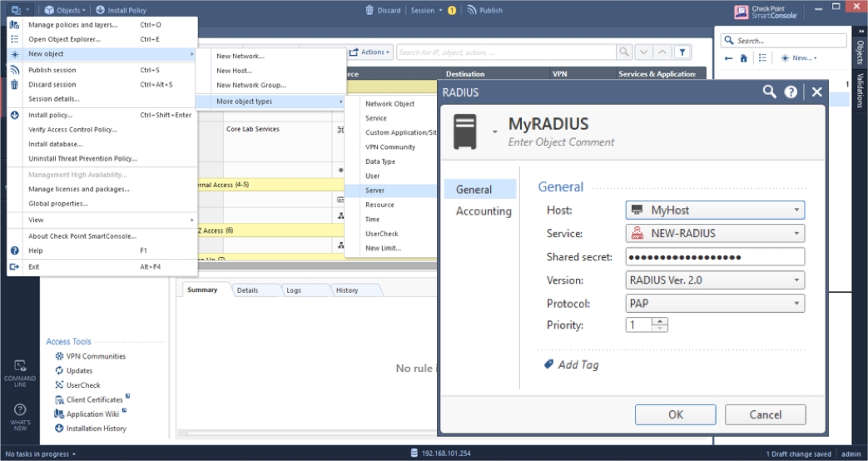
Task: Click the Install Policy toolbar icon
Action: click(101, 10)
